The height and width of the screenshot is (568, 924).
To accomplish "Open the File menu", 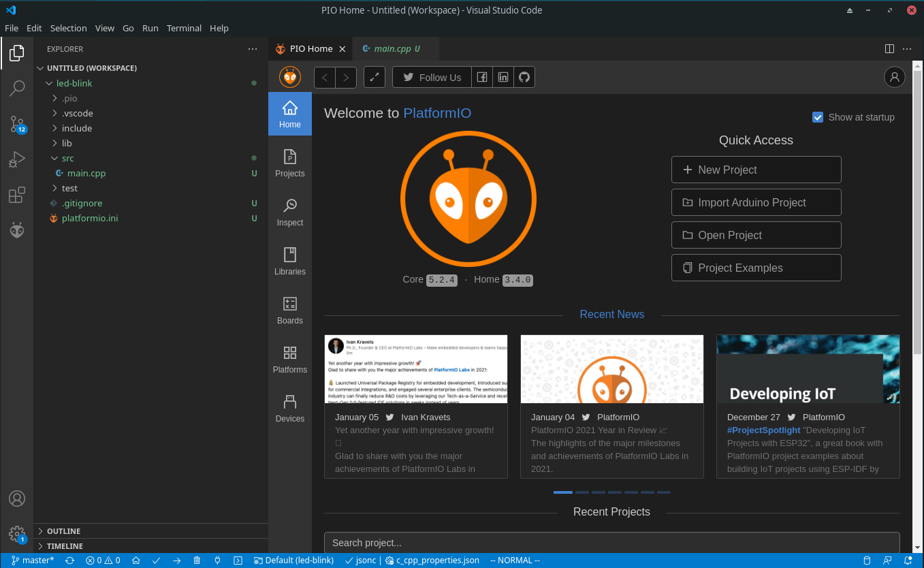I will tap(12, 28).
